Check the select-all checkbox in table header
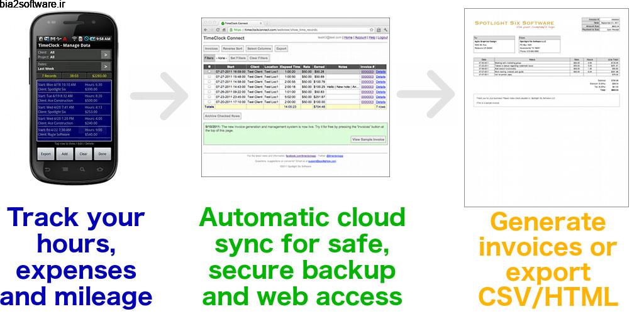Image resolution: width=644 pixels, height=314 pixels. 209,66
